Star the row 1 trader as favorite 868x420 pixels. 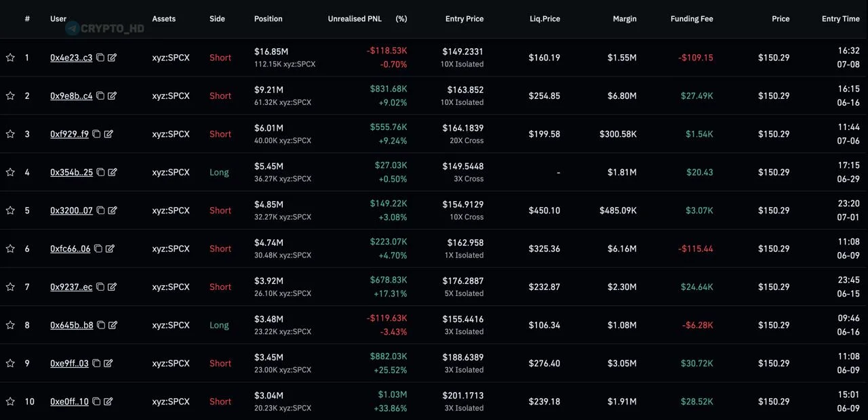click(x=10, y=58)
